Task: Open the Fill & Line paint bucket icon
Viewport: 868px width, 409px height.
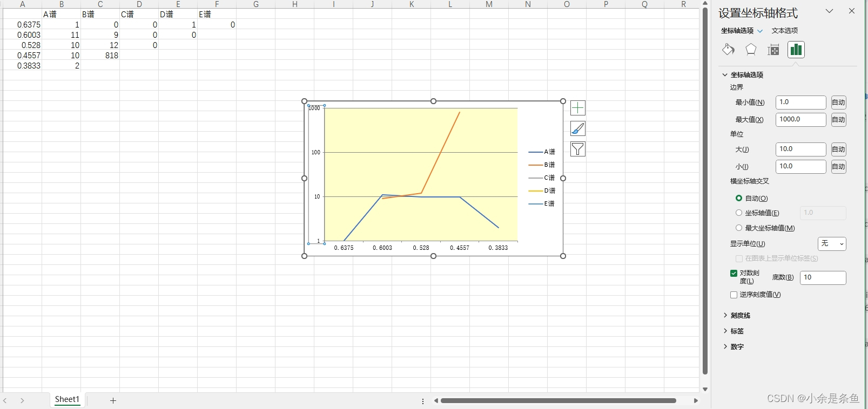Action: pyautogui.click(x=728, y=50)
